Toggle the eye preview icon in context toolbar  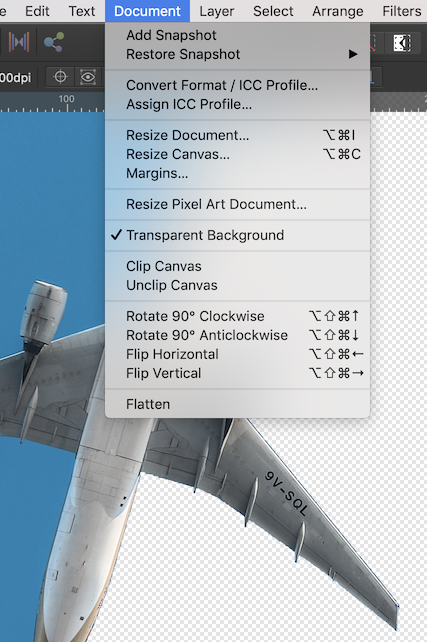point(88,77)
